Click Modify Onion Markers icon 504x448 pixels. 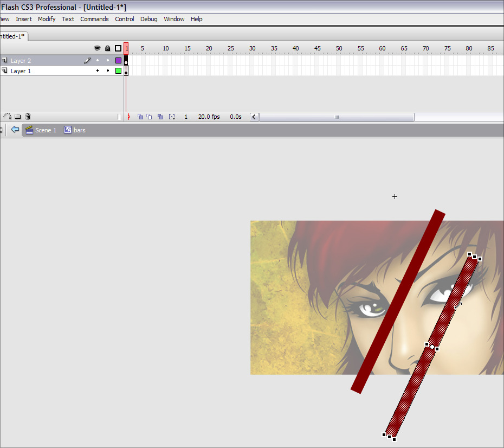[172, 117]
